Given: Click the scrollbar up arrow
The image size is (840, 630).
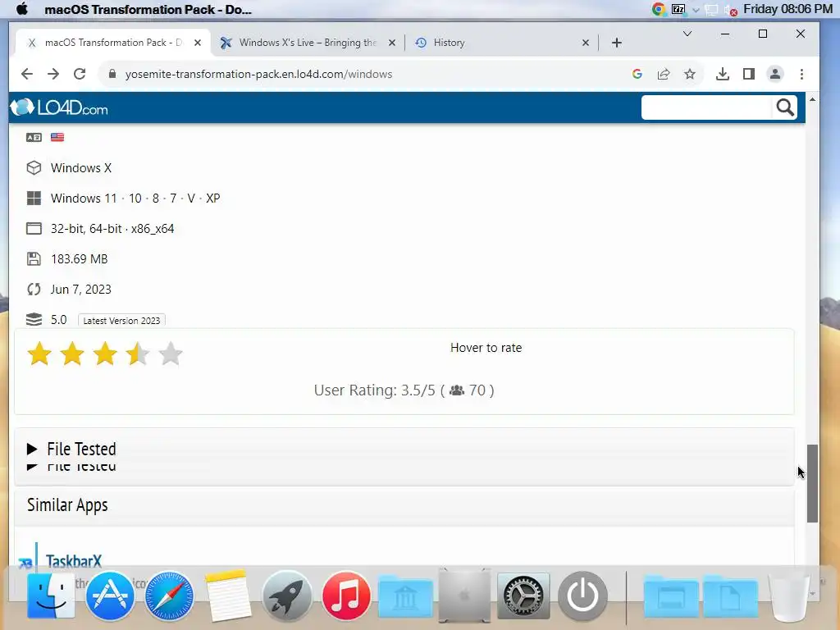Looking at the screenshot, I should [812, 99].
